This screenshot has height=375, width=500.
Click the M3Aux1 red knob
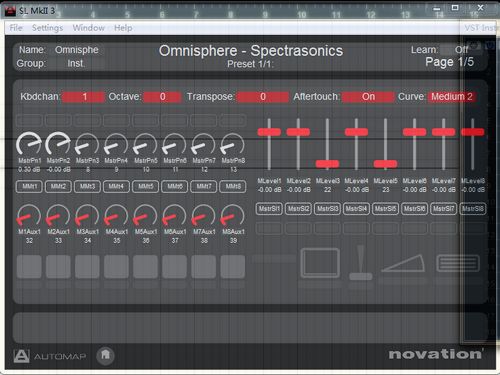87,216
